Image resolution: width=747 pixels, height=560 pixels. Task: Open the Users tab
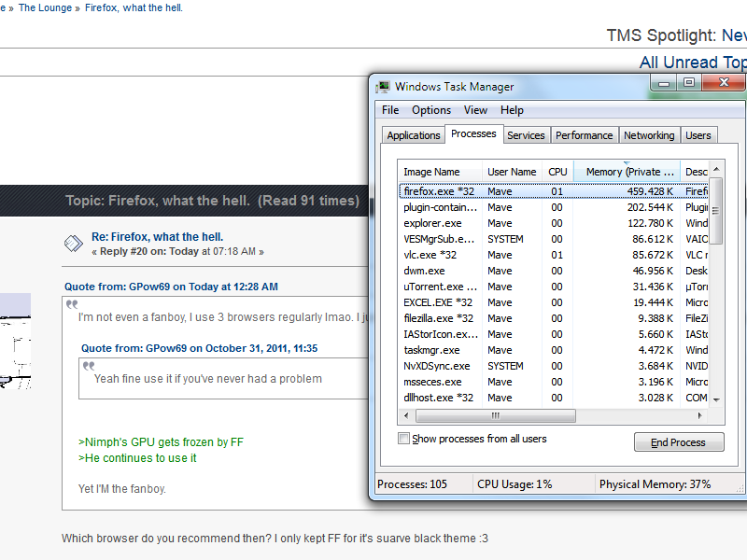pyautogui.click(x=698, y=135)
